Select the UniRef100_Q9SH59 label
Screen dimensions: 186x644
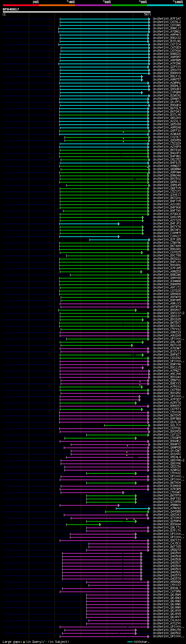[x=167, y=140]
